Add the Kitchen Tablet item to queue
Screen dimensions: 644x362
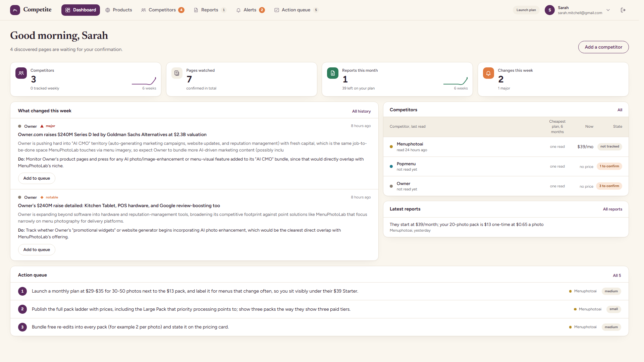[x=37, y=250]
